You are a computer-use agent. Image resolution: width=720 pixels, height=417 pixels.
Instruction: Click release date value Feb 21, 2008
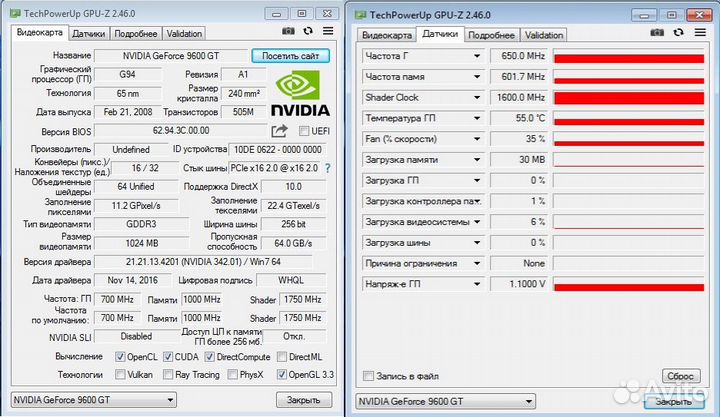tap(128, 112)
